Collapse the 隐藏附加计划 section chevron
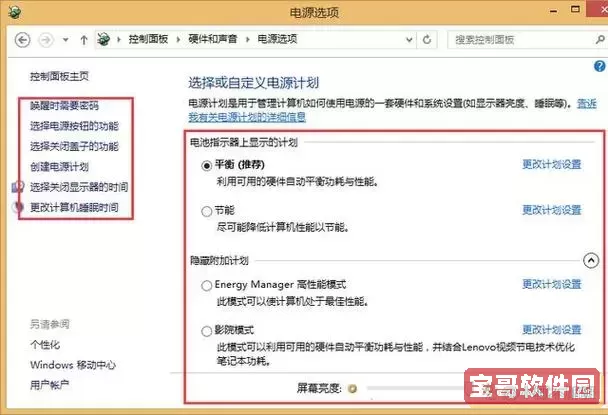The height and width of the screenshot is (415, 608). (591, 261)
